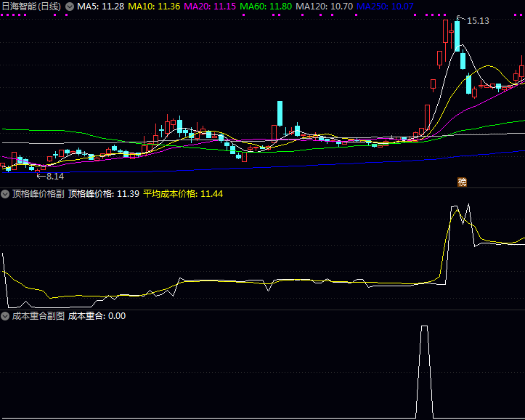Expand the 顶格峰价格副 indicator panel menu
This screenshot has height=420, width=525.
pos(5,194)
